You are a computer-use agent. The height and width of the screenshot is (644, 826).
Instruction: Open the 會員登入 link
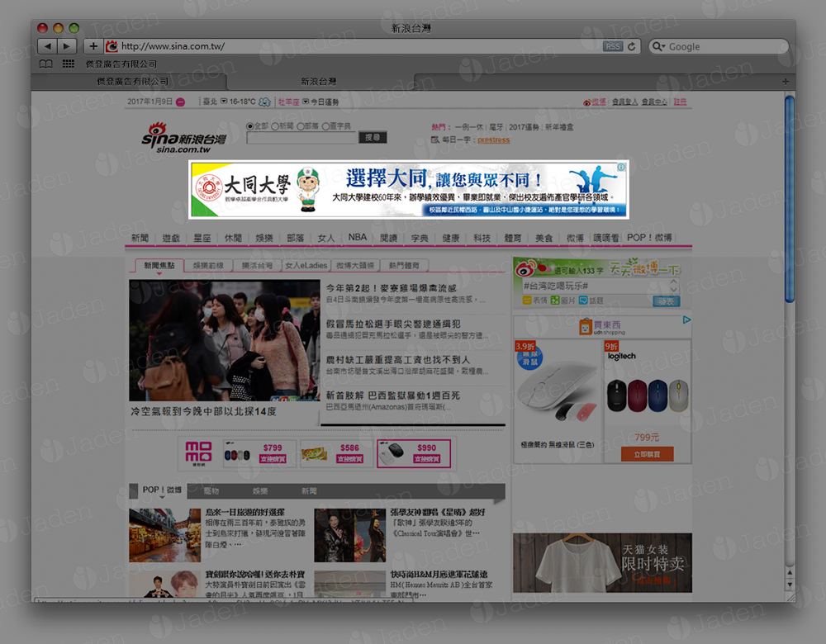[624, 102]
